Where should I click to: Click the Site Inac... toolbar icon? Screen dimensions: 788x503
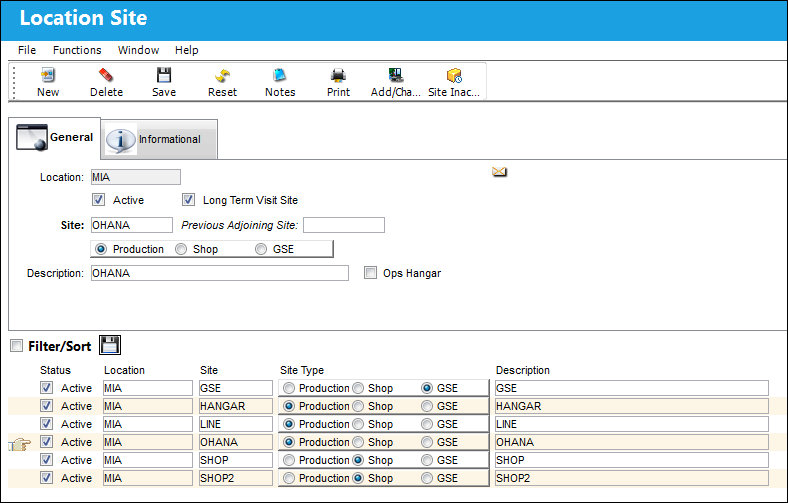454,75
